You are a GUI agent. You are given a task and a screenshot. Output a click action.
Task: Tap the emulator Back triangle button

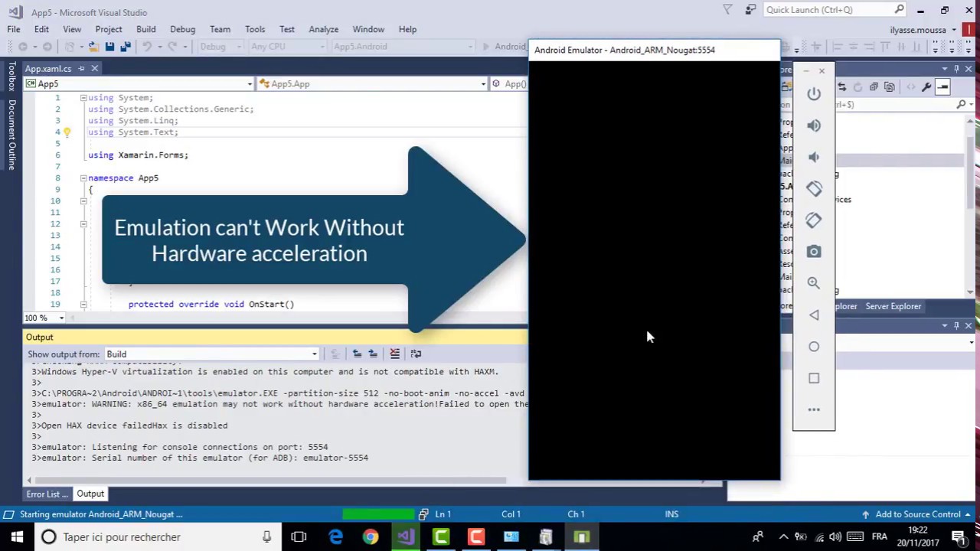coord(814,315)
